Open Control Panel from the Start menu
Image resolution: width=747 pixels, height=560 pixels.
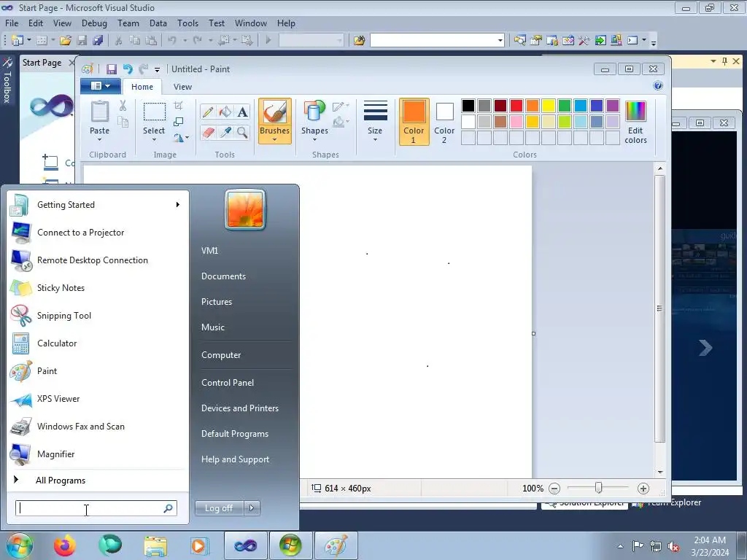pos(228,383)
